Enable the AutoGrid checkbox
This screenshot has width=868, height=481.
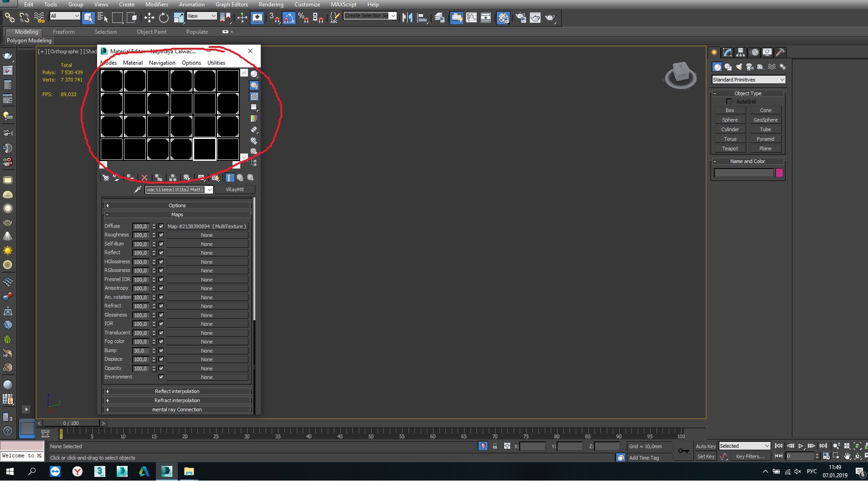pos(729,102)
